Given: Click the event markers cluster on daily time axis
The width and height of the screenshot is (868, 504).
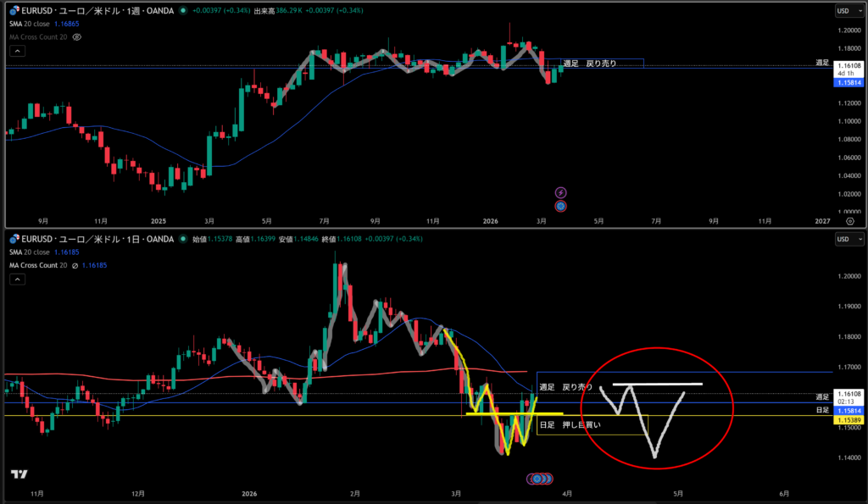Looking at the screenshot, I should coord(537,479).
